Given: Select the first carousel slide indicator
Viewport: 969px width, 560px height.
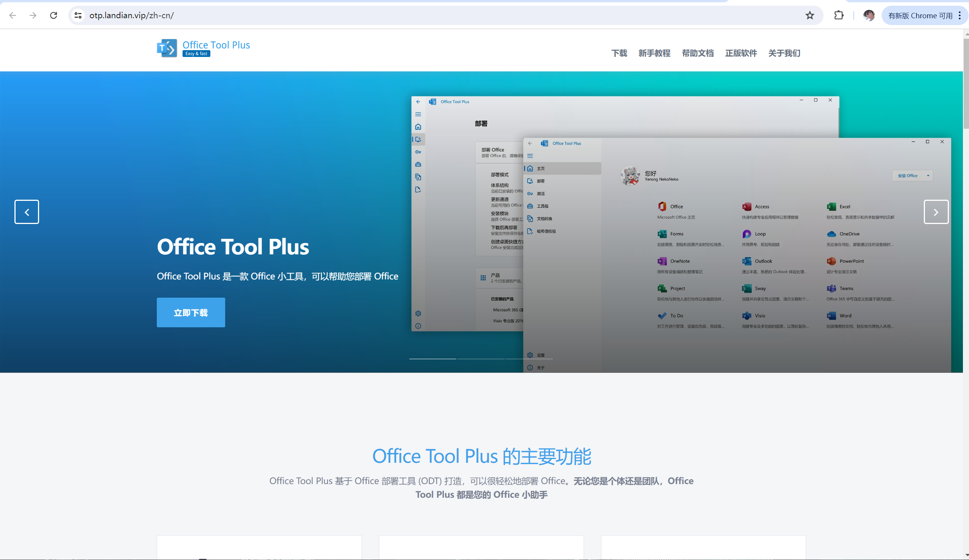Looking at the screenshot, I should (x=432, y=359).
